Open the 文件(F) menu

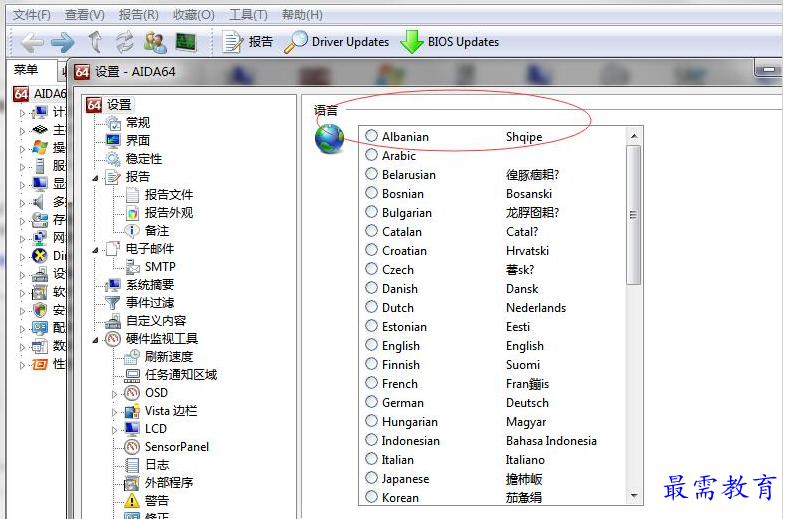coord(32,15)
